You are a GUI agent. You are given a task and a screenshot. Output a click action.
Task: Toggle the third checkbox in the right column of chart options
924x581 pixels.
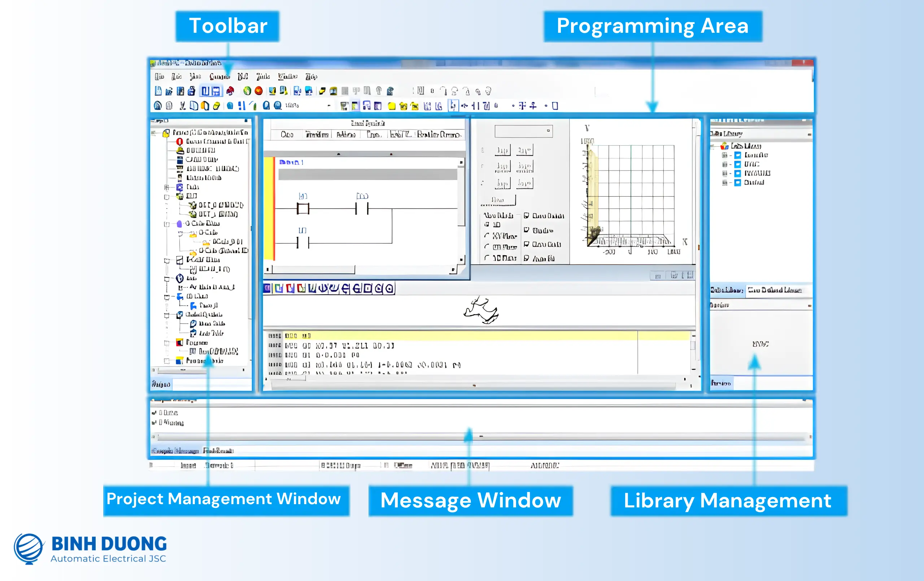(527, 244)
